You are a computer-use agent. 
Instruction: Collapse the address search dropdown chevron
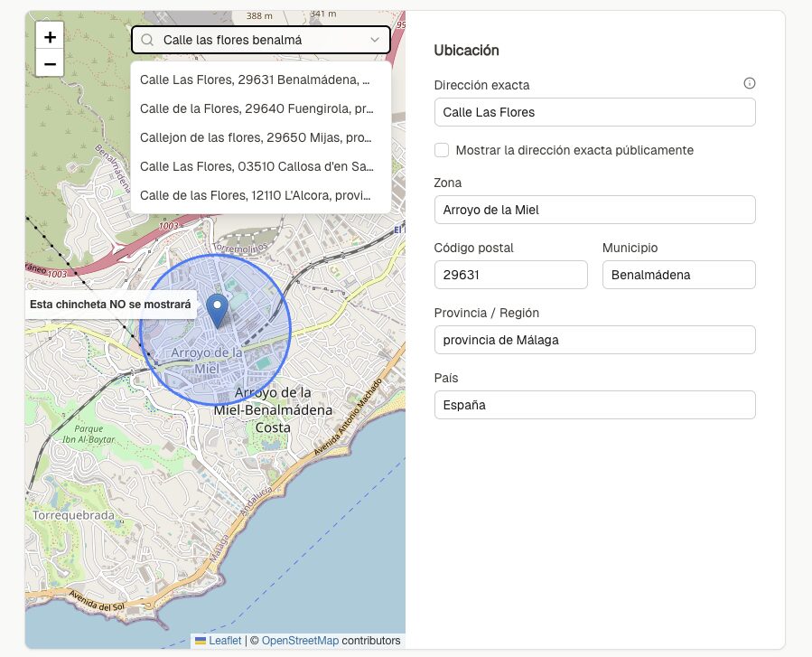click(x=375, y=40)
